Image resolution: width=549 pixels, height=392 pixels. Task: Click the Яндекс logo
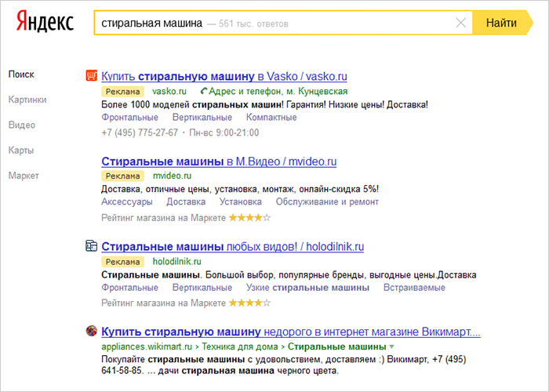(x=45, y=21)
